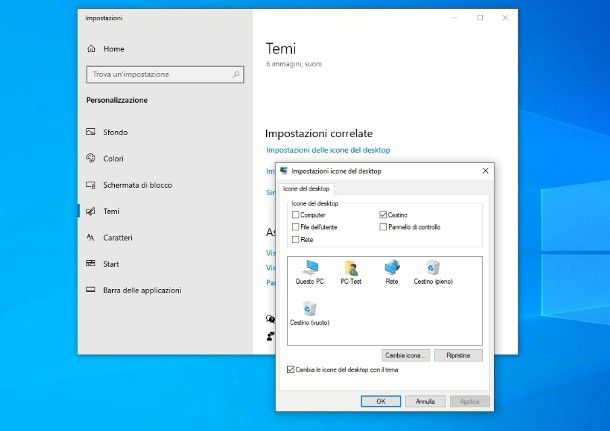
Task: Select the Cestino (pieno) icon
Action: [x=433, y=272]
